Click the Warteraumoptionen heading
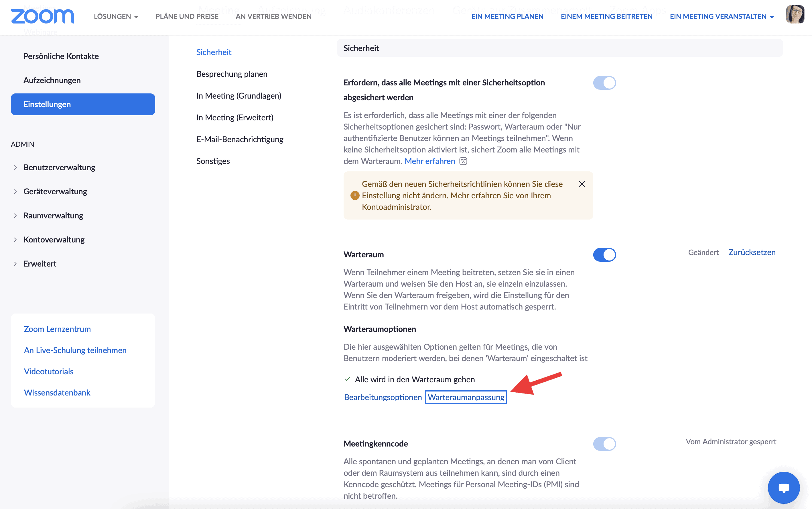Image resolution: width=812 pixels, height=509 pixels. [380, 329]
